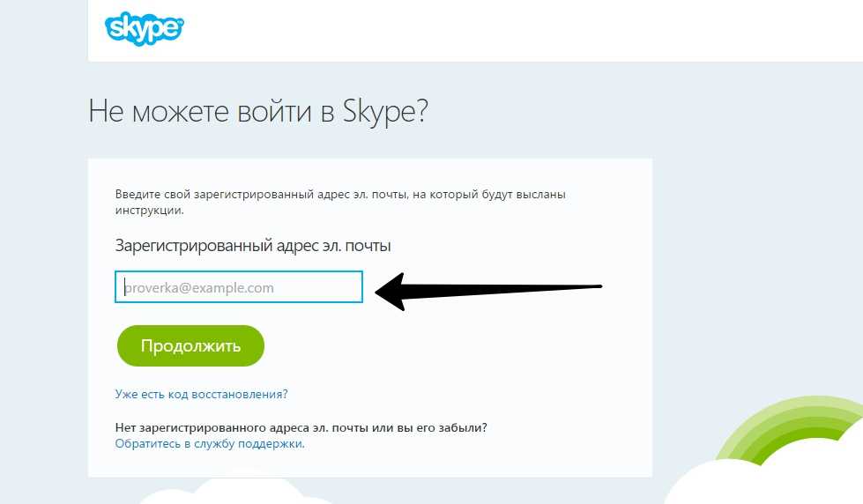The height and width of the screenshot is (504, 863).
Task: Click the blue area left of the white header
Action: pyautogui.click(x=44, y=31)
